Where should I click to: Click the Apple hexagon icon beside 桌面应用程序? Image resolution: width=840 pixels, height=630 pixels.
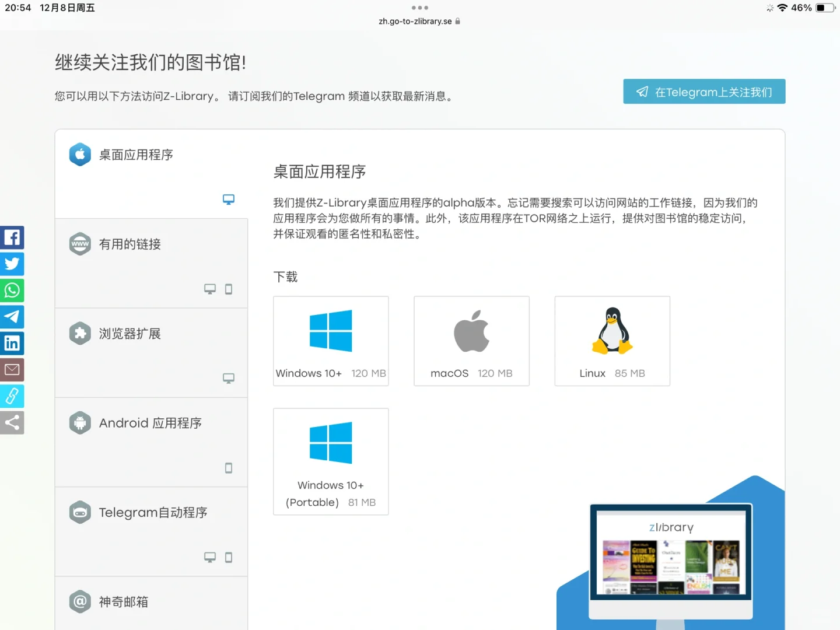80,155
